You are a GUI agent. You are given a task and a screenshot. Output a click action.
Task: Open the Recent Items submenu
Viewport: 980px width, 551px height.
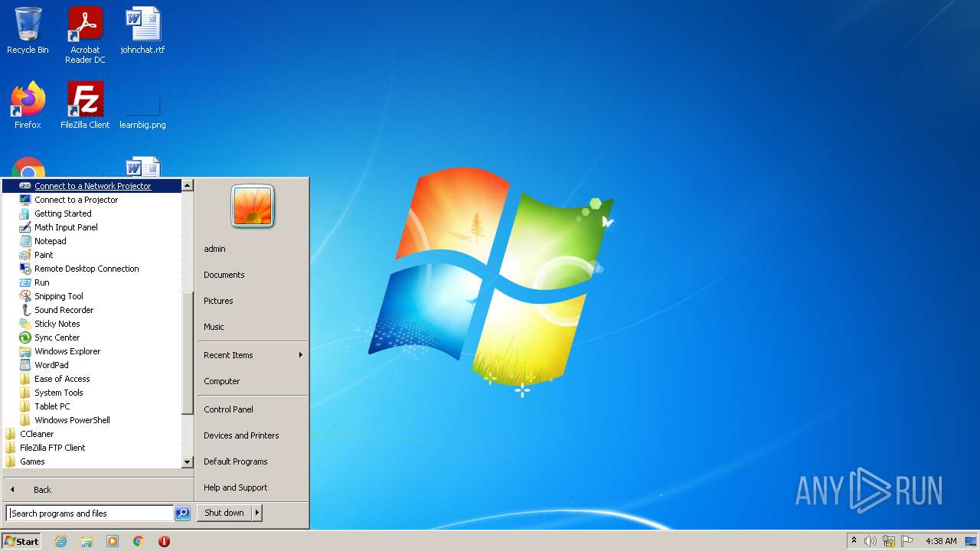[x=253, y=355]
